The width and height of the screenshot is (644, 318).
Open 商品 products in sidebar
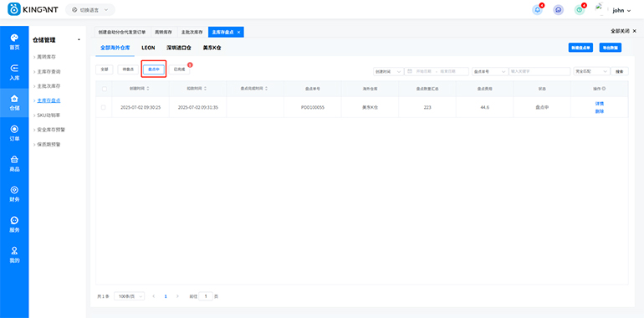tap(14, 164)
